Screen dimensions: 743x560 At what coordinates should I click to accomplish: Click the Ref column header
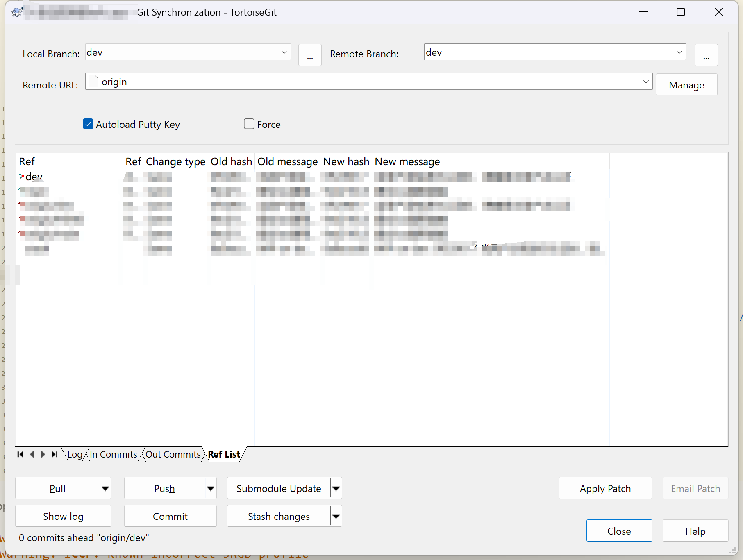69,161
